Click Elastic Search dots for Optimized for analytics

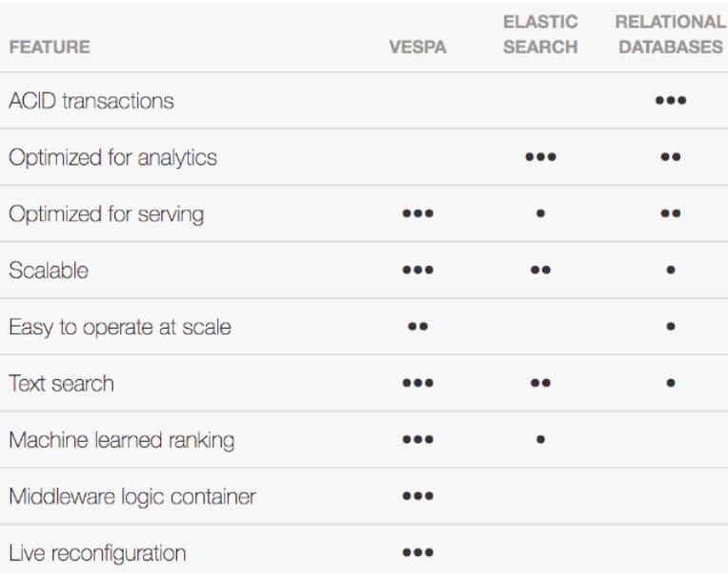point(540,157)
